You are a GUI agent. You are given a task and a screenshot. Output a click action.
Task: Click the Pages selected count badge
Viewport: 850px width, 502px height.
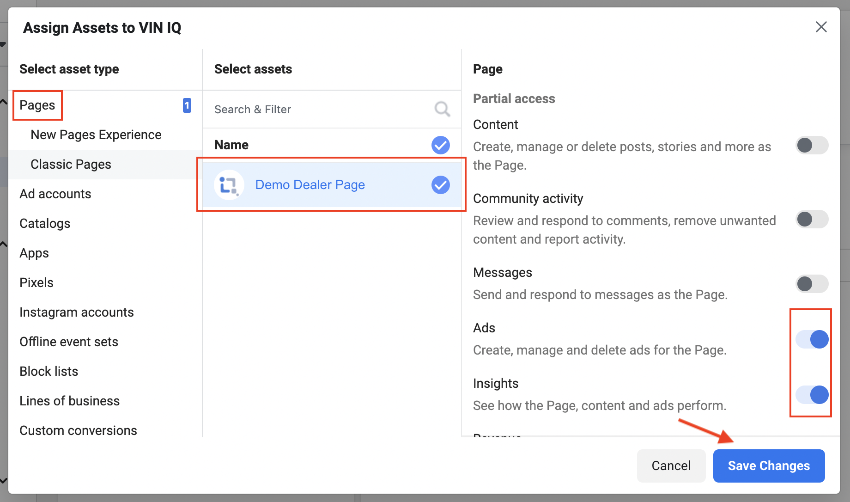(187, 105)
